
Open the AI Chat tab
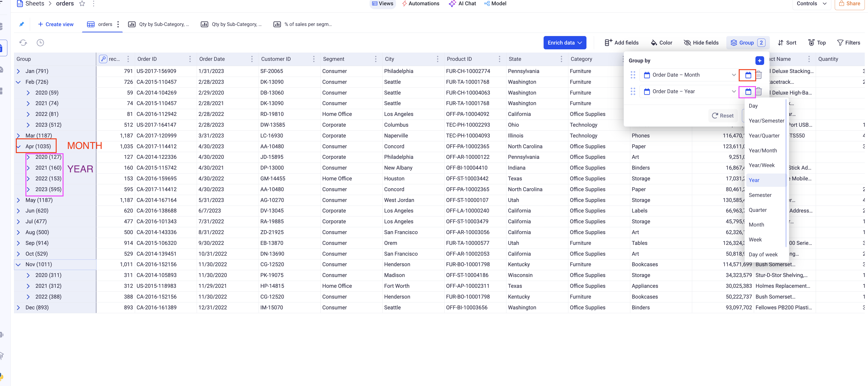click(462, 4)
